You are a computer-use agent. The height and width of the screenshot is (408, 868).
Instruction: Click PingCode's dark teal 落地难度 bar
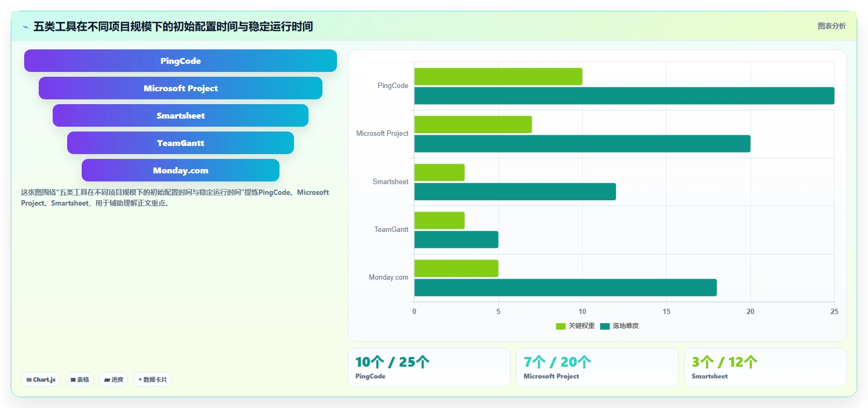[x=624, y=96]
